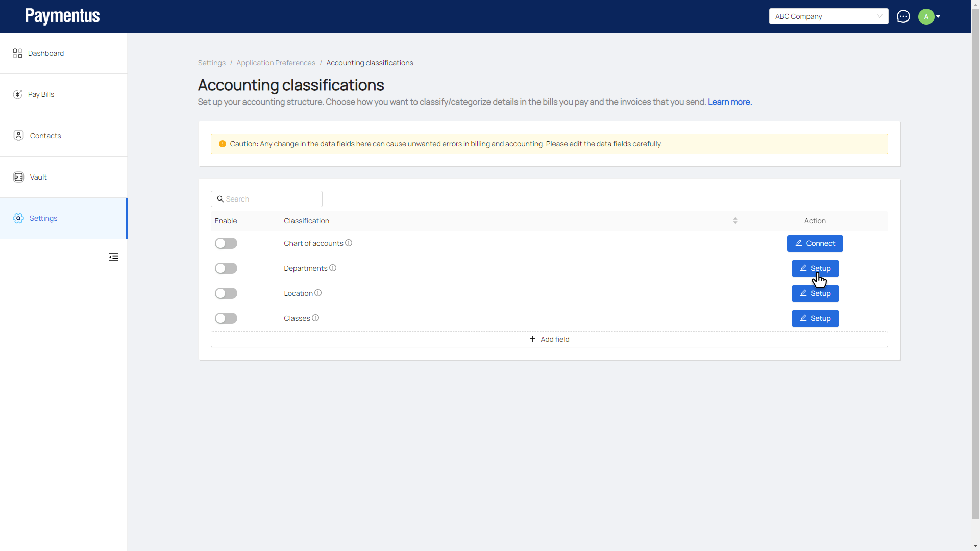Click info icon beside Location
The image size is (980, 551).
click(318, 293)
